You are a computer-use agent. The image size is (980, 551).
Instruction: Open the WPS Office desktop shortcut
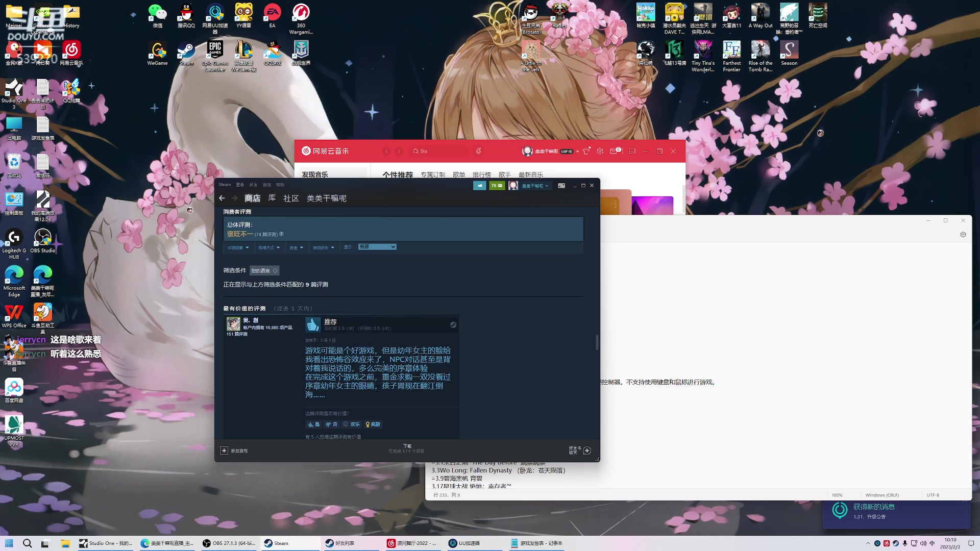click(x=14, y=316)
